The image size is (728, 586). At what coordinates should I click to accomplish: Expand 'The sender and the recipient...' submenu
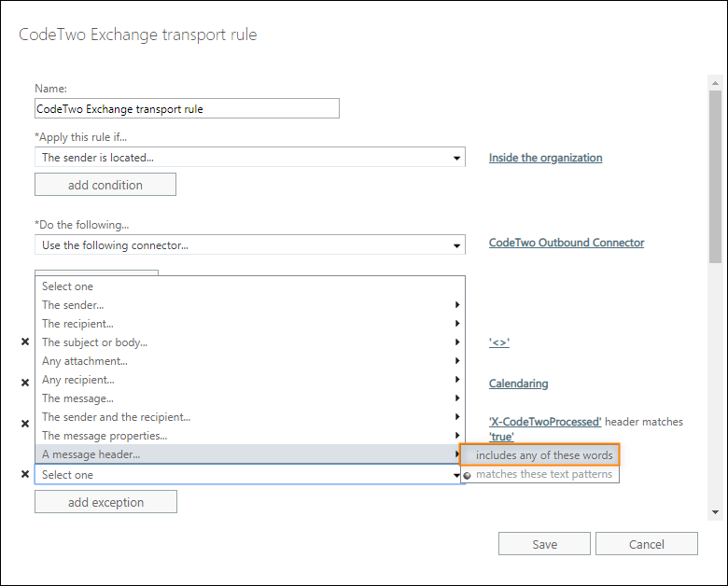pos(250,416)
